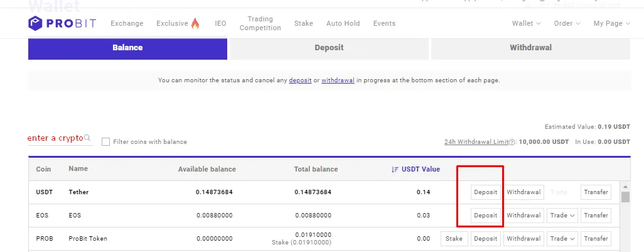The height and width of the screenshot is (252, 644).
Task: Go to Trading Competition page
Action: [x=260, y=23]
